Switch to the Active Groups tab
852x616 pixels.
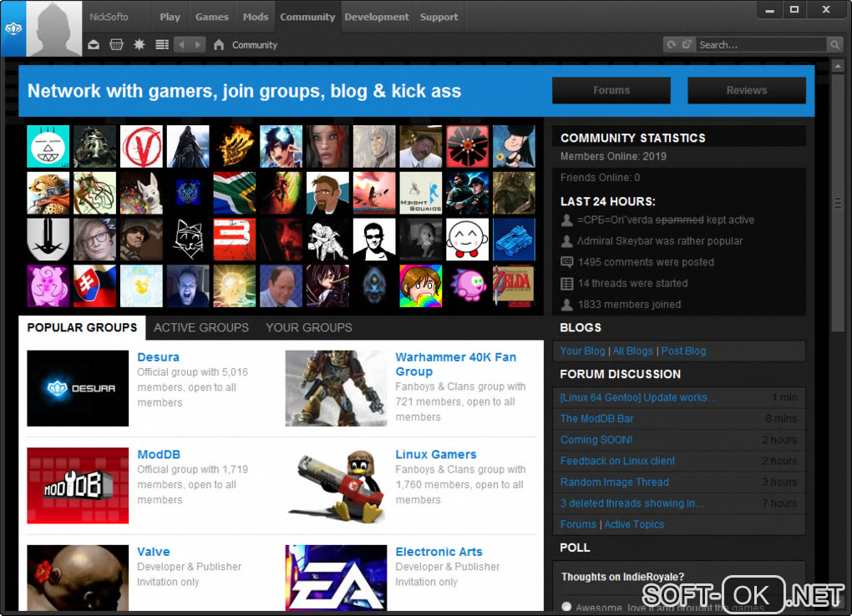(x=201, y=327)
